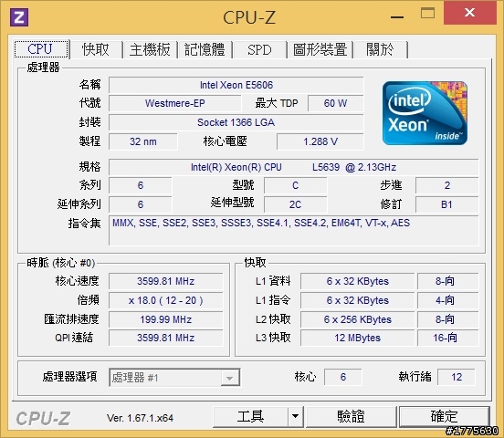Click the L3 快取 associativity 16-向

click(x=448, y=338)
